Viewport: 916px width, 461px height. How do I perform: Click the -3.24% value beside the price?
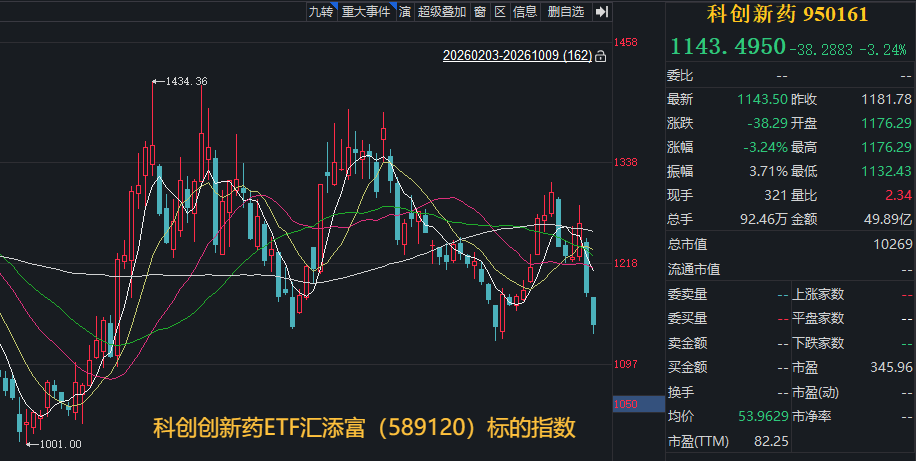point(883,50)
